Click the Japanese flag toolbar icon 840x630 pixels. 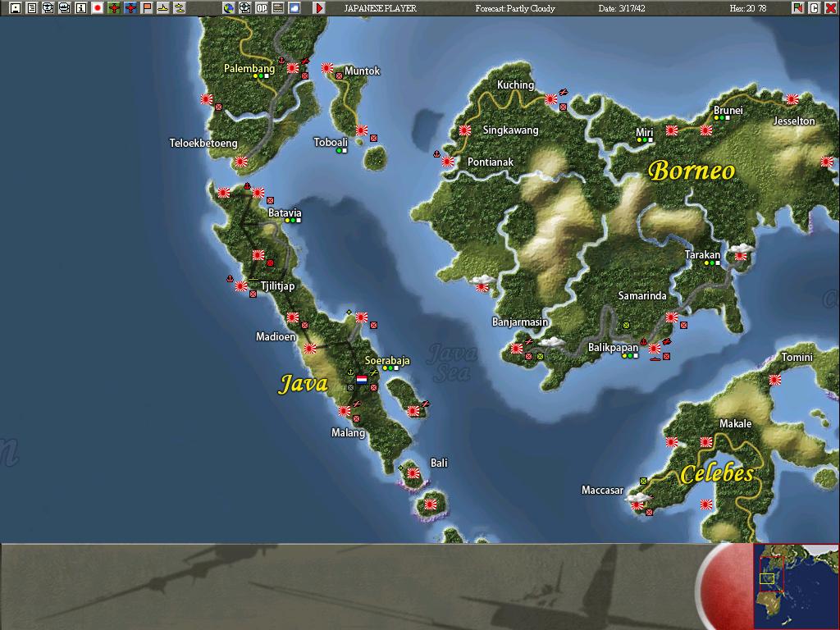click(x=98, y=8)
